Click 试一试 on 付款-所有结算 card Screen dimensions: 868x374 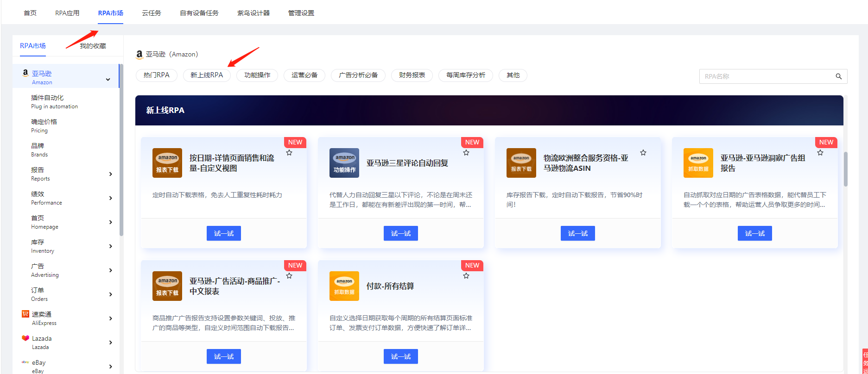[x=401, y=356]
